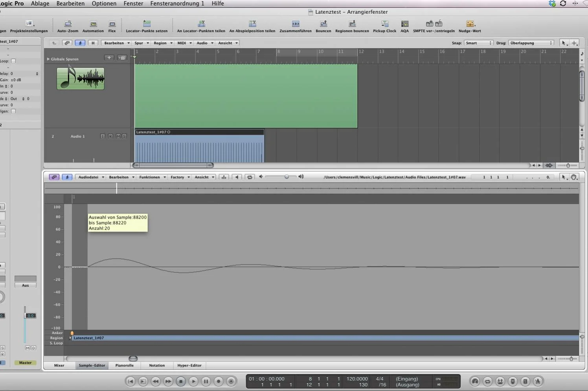Open the Optionen menu
The width and height of the screenshot is (588, 391).
[x=104, y=4]
